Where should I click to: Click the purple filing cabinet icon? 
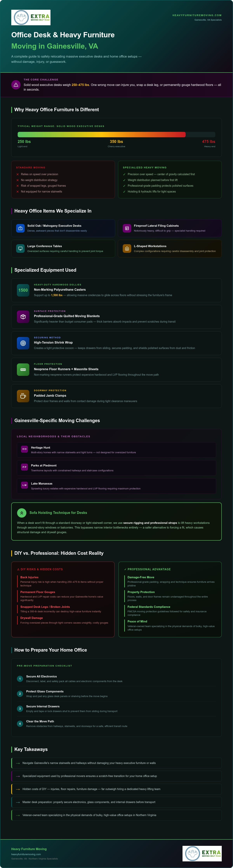[x=127, y=228]
